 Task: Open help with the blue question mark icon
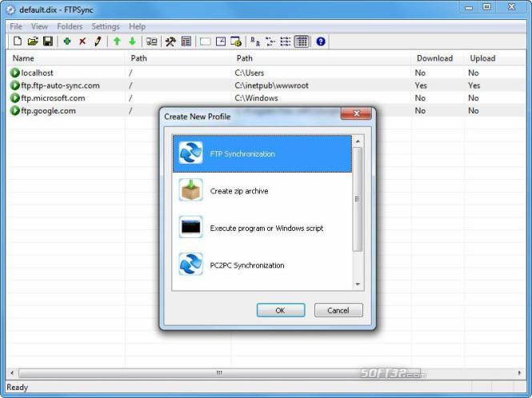321,42
